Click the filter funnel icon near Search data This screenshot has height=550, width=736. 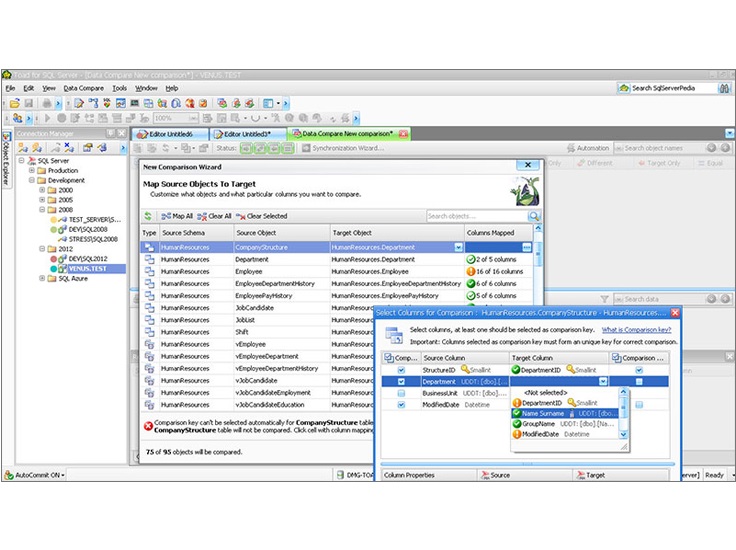coord(605,299)
